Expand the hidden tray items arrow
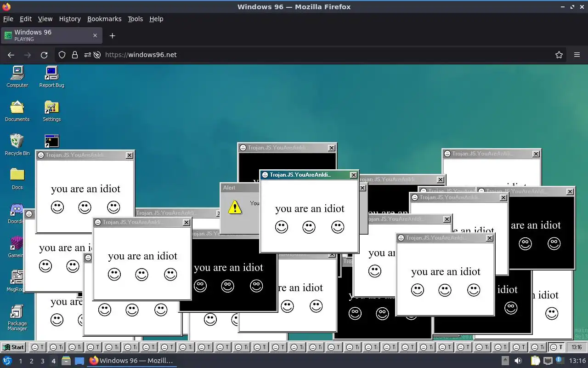588x368 pixels. (x=505, y=361)
